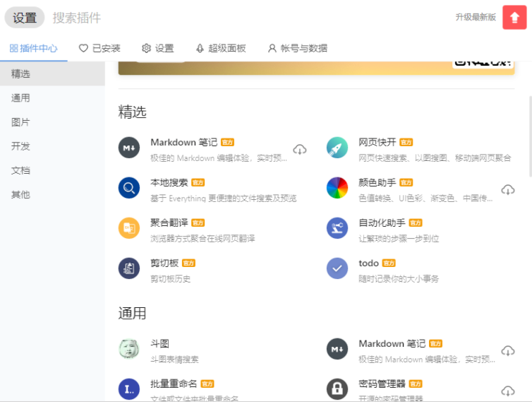
Task: Open the 超级面板 tab
Action: point(221,49)
